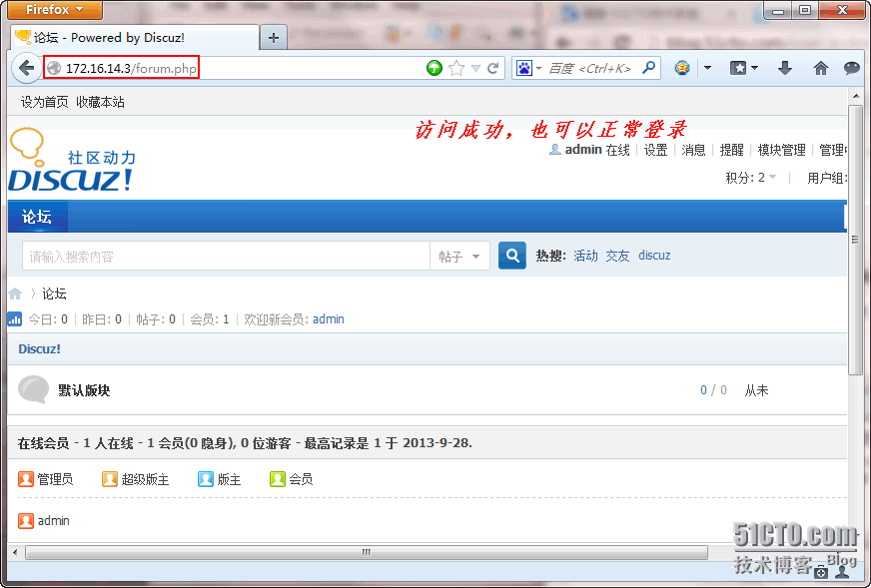Open the 默认版块 forum link

pos(84,390)
